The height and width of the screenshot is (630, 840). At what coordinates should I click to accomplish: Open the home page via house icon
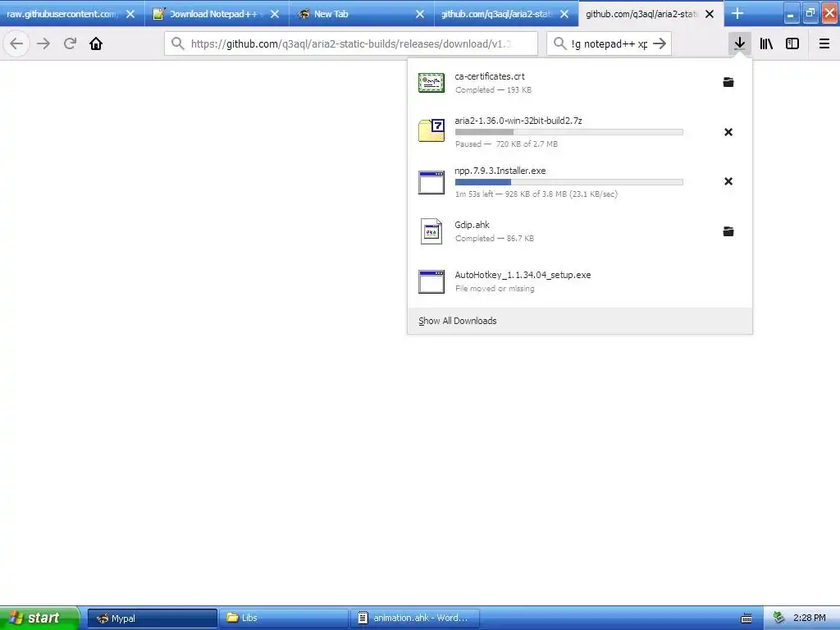[x=96, y=43]
